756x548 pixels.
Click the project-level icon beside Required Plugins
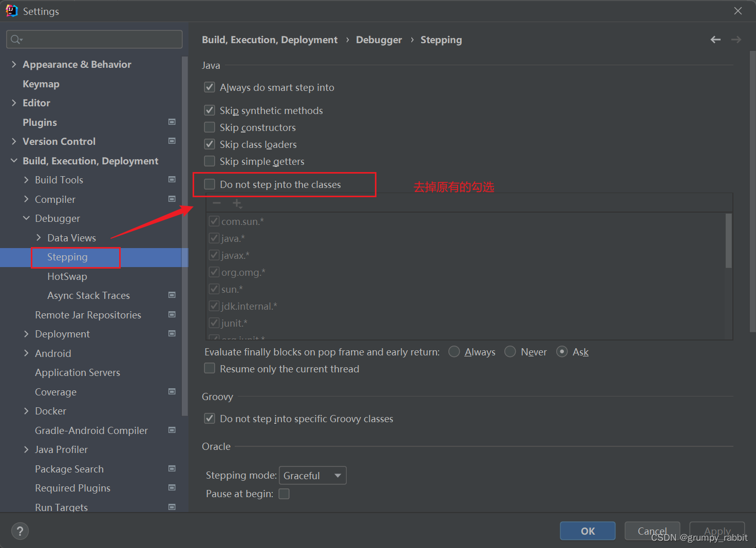pyautogui.click(x=172, y=487)
